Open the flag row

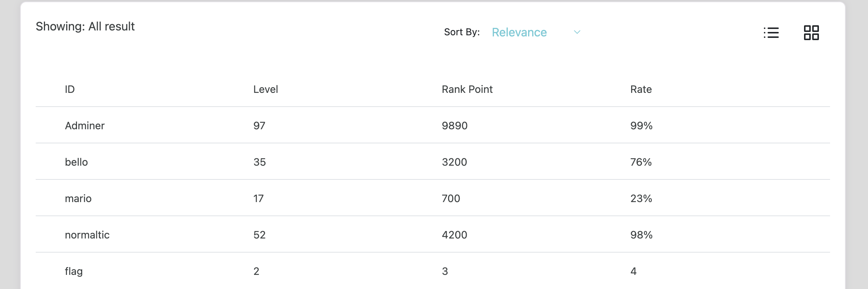coord(433,271)
